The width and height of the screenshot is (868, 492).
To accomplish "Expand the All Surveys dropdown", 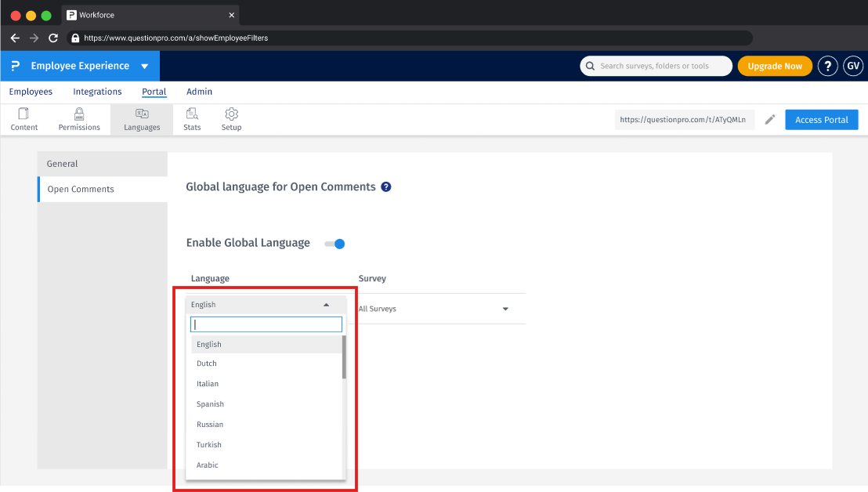I will click(x=505, y=309).
